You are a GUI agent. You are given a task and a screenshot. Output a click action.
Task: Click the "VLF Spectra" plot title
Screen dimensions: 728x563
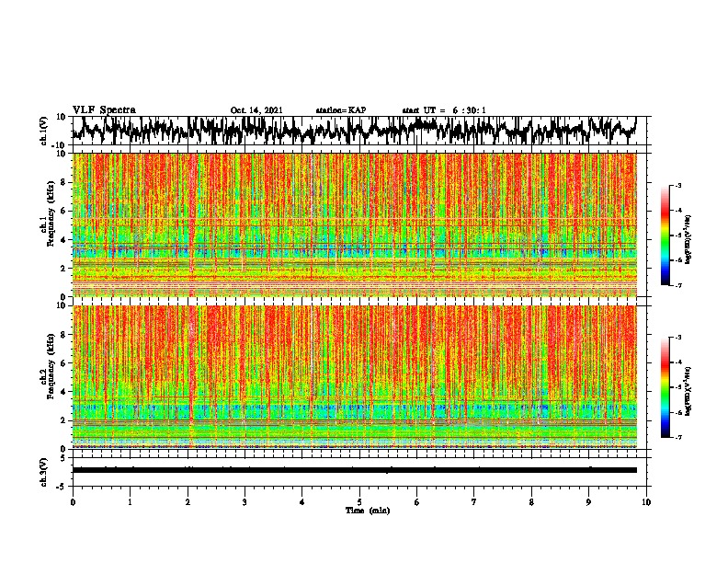click(104, 110)
